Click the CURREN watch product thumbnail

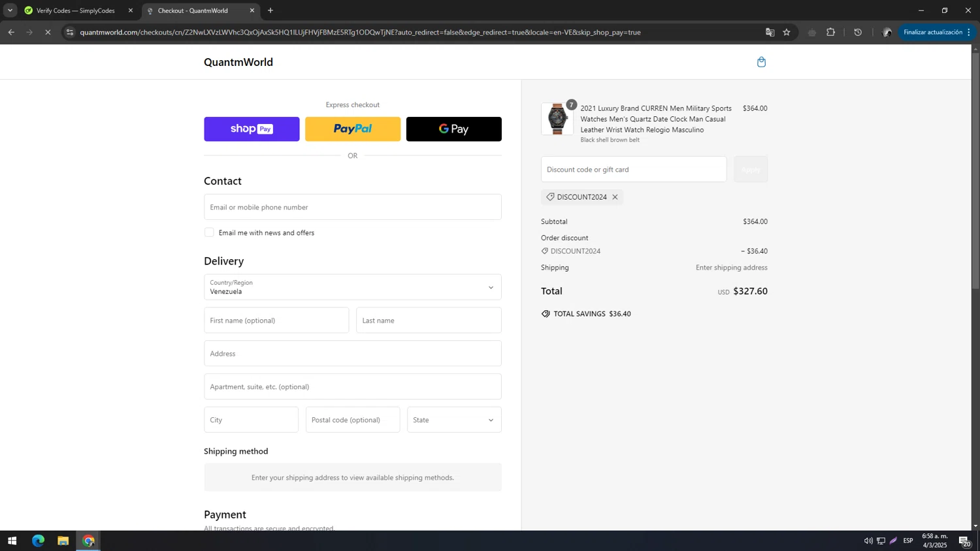[557, 119]
